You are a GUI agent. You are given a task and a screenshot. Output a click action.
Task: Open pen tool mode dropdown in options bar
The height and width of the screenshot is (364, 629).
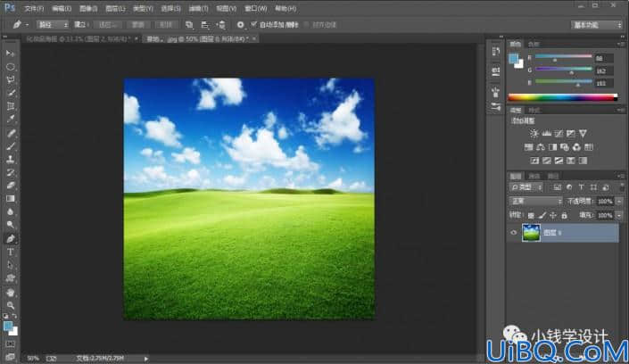coord(53,25)
